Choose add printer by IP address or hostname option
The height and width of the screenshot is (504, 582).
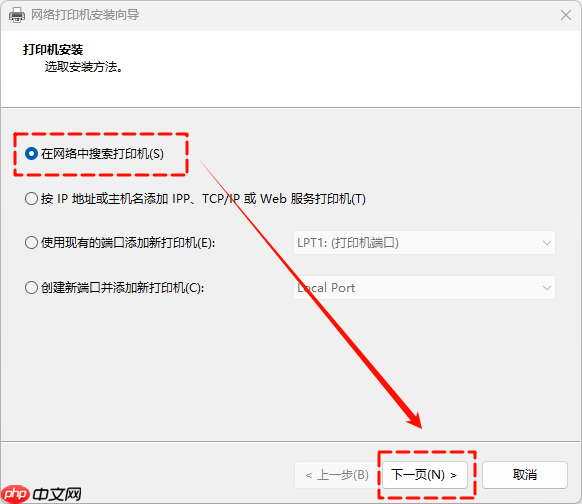pos(32,199)
